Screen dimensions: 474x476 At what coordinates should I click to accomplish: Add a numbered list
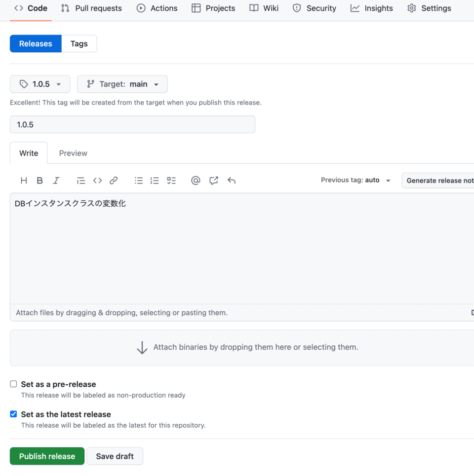[155, 180]
